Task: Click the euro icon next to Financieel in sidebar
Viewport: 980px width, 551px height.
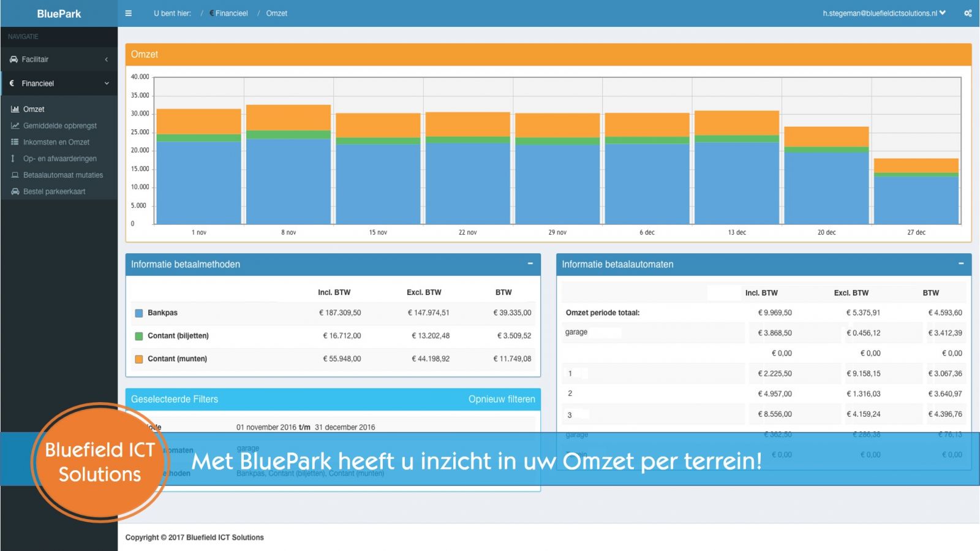Action: (12, 83)
